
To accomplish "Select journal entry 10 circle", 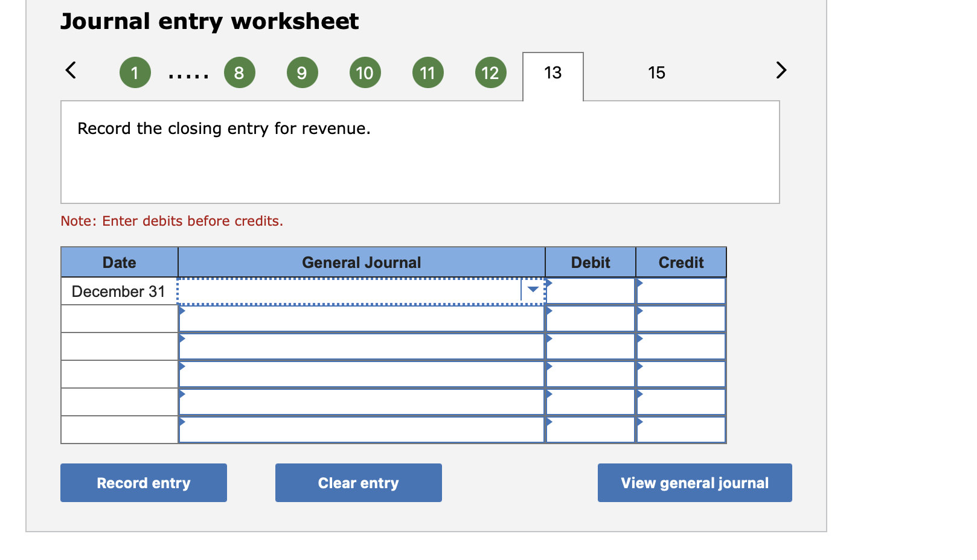I will click(x=365, y=72).
